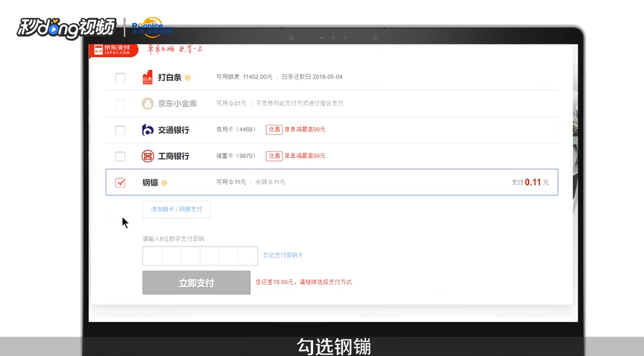Click the 可用额度 11452.00元 text

pos(245,77)
